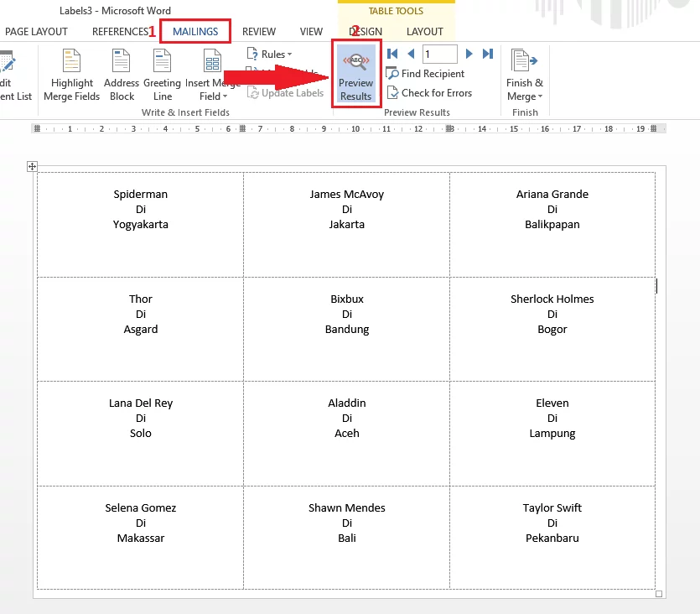700x614 pixels.
Task: Open the Table Tools LAYOUT tab
Action: (x=424, y=31)
